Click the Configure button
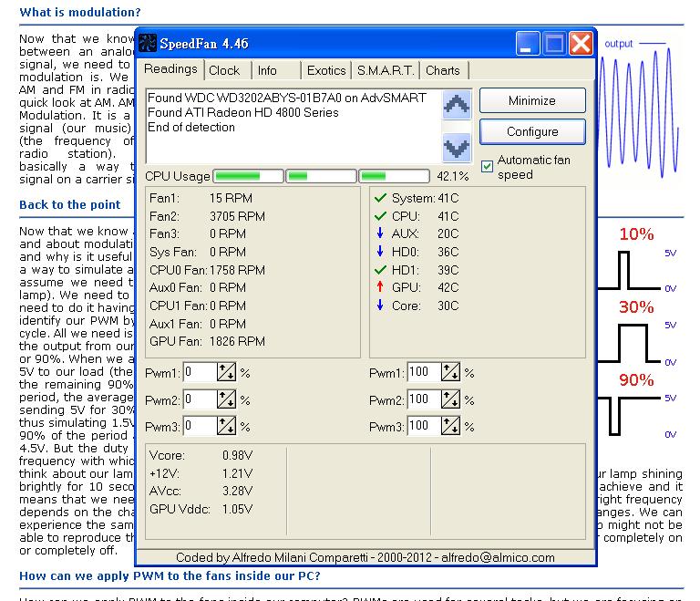Viewport: 700px width, 601px height. (x=532, y=132)
